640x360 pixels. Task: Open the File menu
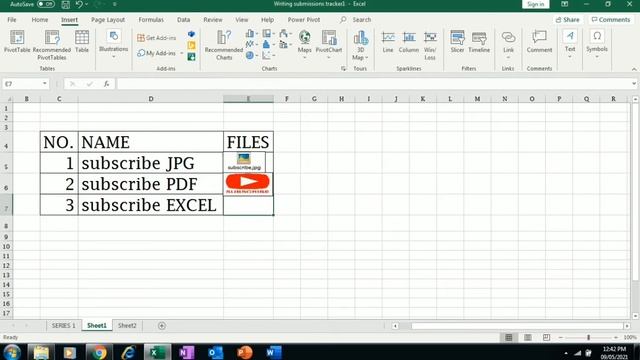tap(12, 20)
